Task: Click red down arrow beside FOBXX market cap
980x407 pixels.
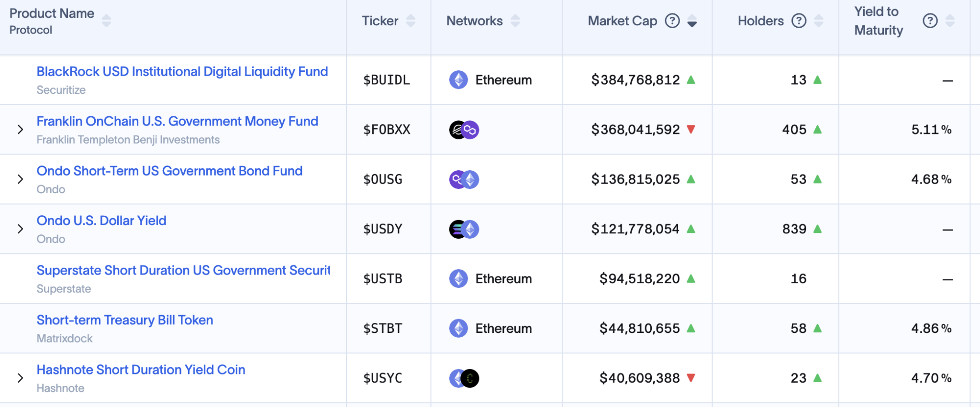Action: 690,129
